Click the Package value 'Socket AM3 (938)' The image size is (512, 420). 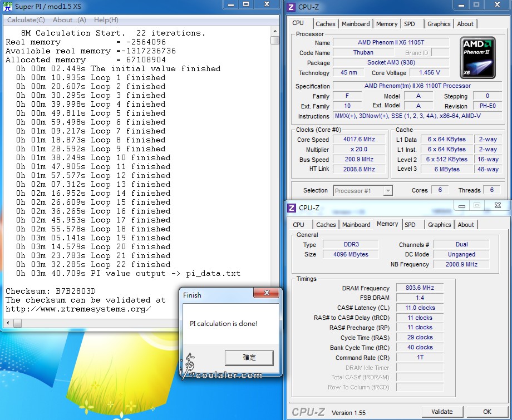pyautogui.click(x=391, y=63)
